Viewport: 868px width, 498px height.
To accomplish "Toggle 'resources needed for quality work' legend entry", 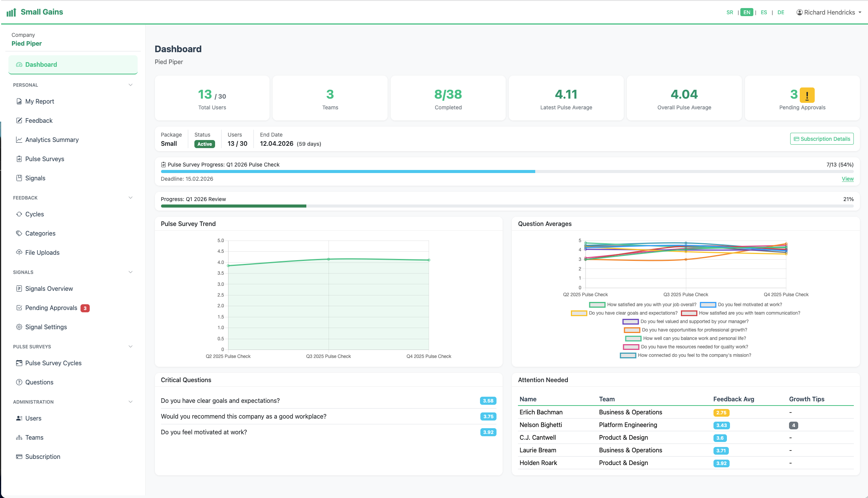I will tap(686, 347).
